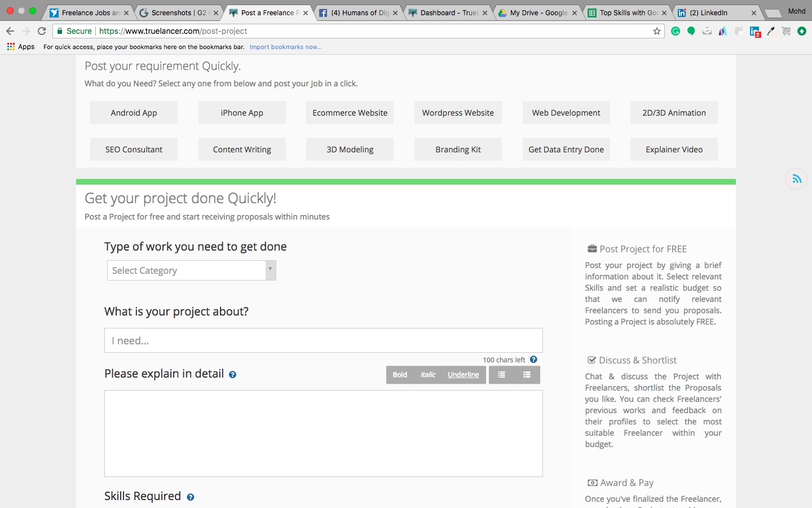This screenshot has height=508, width=812.
Task: Focus the 'I need...' project title field
Action: pyautogui.click(x=324, y=340)
